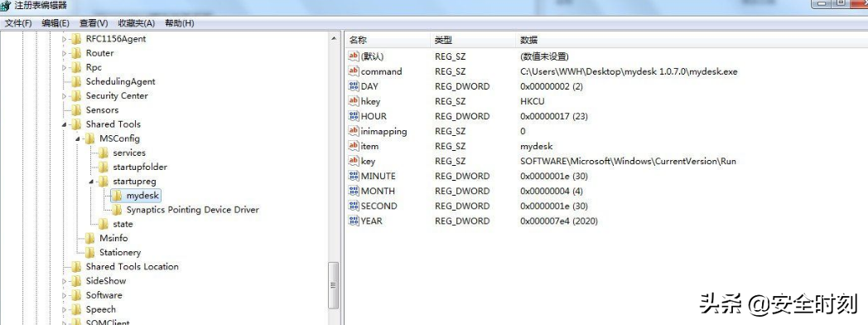Click the string icon beside inimapping
The height and width of the screenshot is (325, 868).
354,131
